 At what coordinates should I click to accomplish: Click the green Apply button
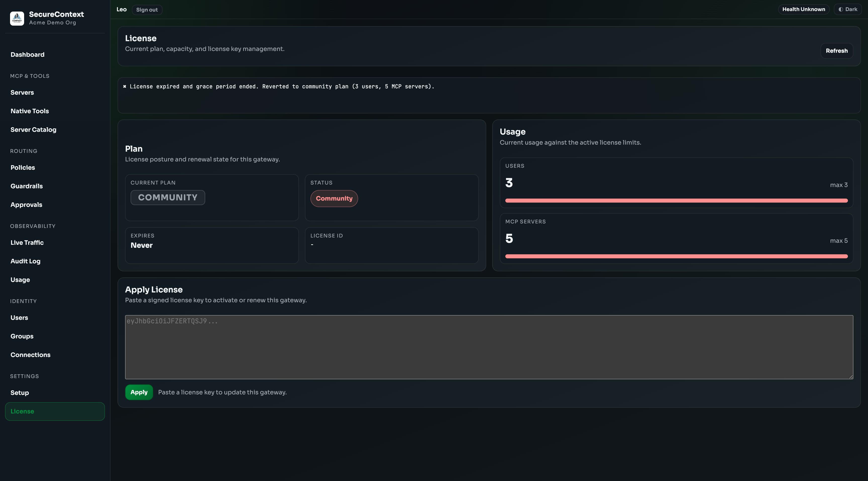(139, 392)
